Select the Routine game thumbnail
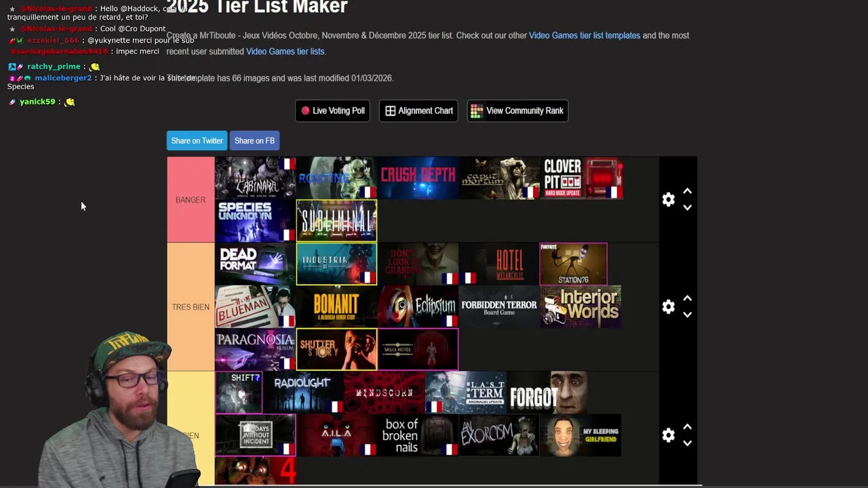Image resolution: width=868 pixels, height=488 pixels. tap(336, 178)
